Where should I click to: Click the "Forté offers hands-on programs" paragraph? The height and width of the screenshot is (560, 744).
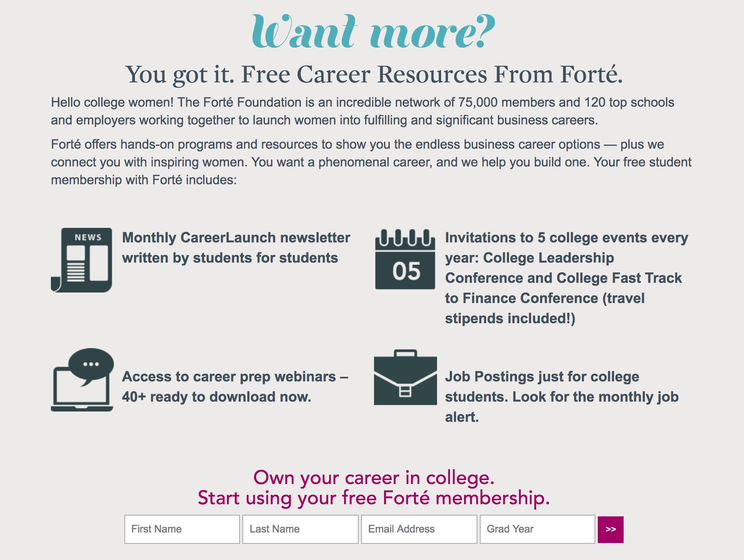tap(371, 162)
